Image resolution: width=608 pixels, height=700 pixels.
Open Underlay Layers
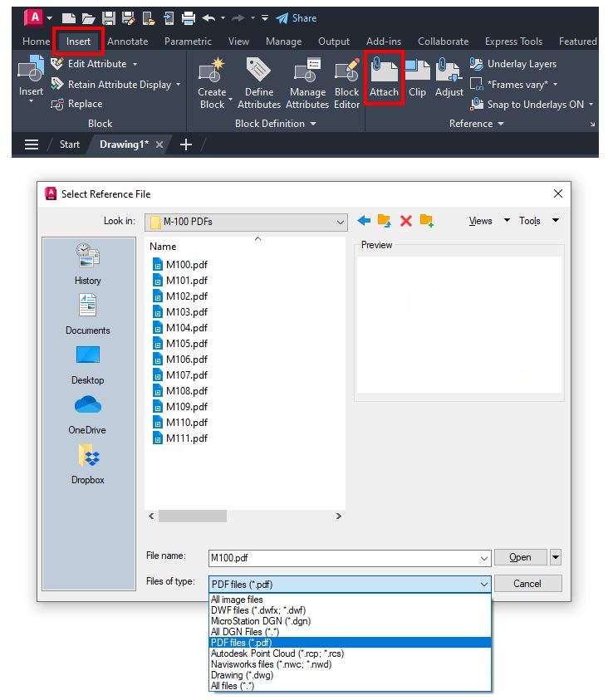click(x=513, y=64)
